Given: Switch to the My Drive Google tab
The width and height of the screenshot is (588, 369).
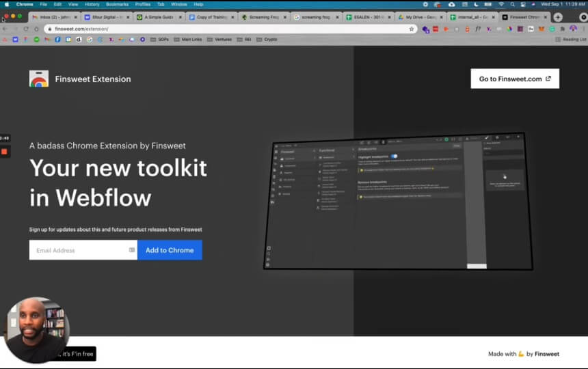Looking at the screenshot, I should pyautogui.click(x=420, y=17).
